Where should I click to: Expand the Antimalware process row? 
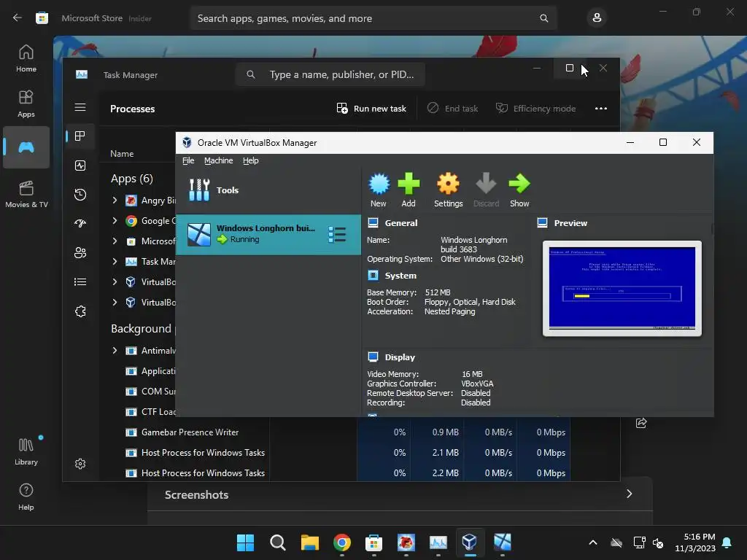tap(115, 351)
